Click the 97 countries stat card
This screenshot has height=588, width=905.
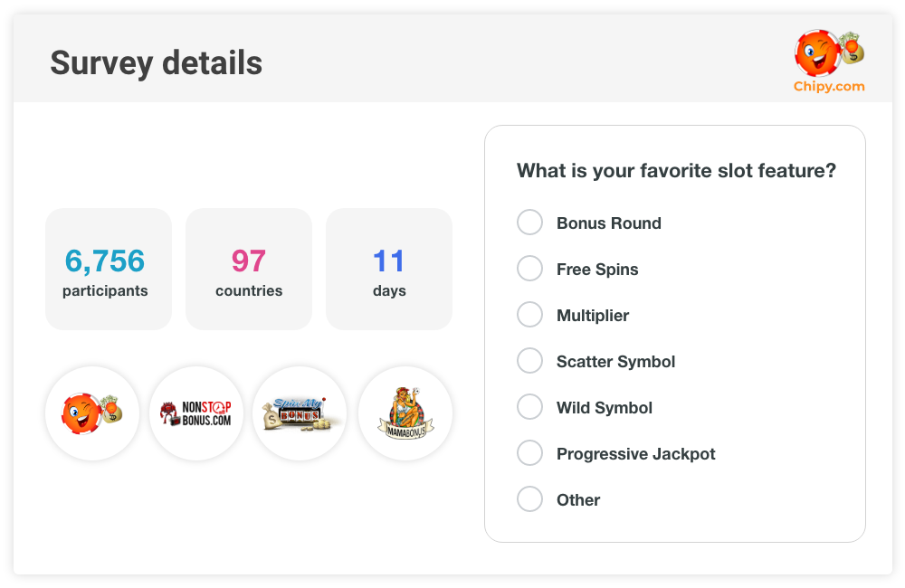248,269
